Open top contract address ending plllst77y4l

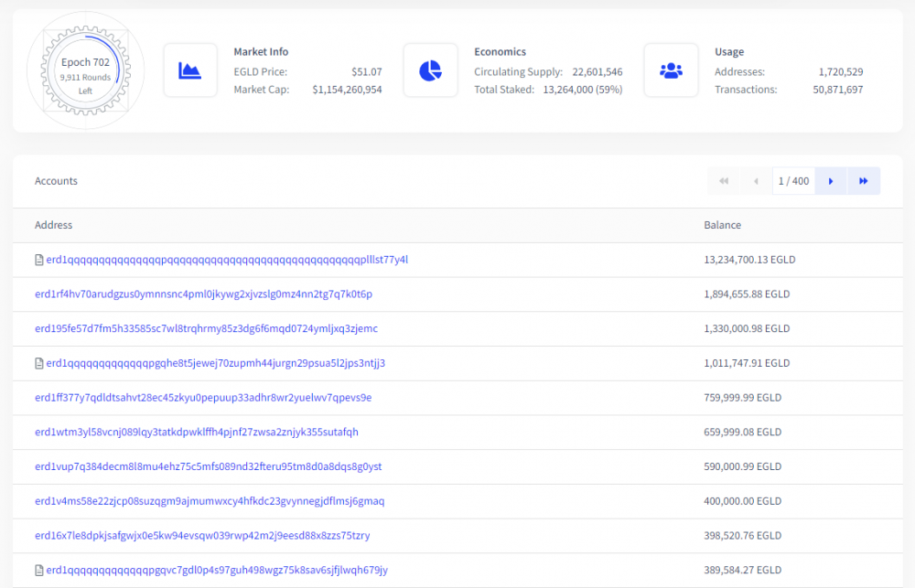click(x=227, y=260)
